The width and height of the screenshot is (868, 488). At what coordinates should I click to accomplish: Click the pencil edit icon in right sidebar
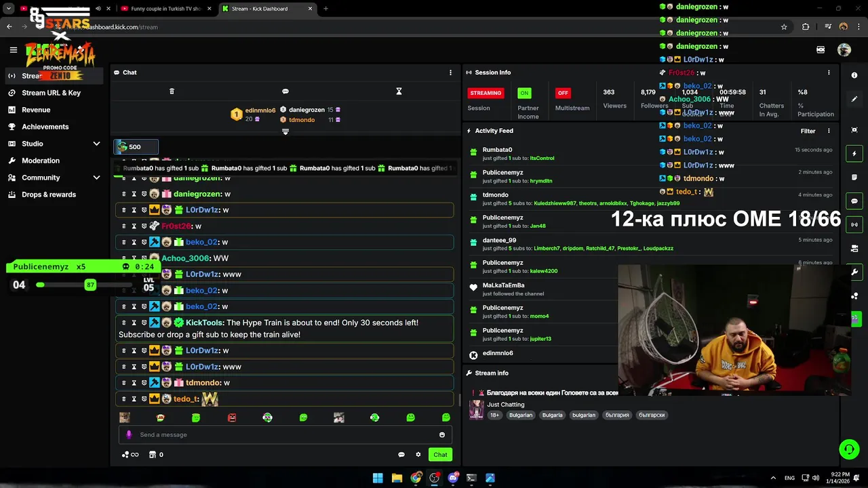coord(854,99)
